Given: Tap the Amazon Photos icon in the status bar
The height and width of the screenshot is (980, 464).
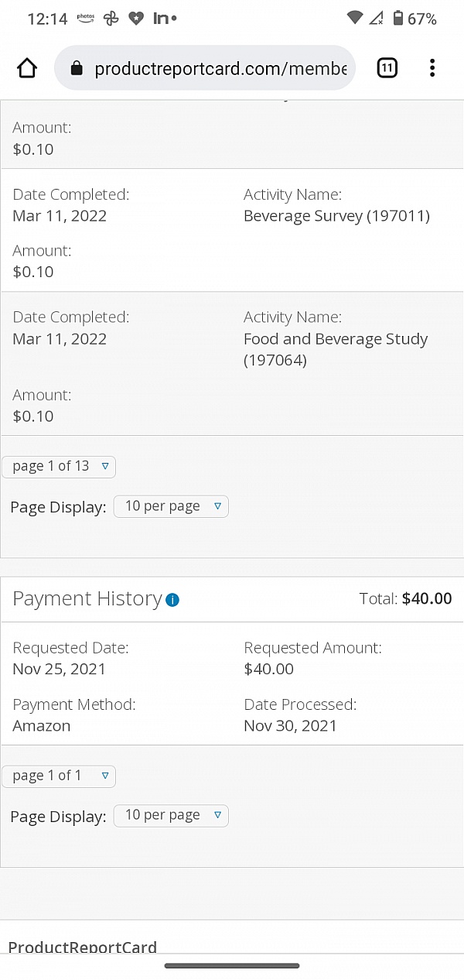Looking at the screenshot, I should (85, 18).
